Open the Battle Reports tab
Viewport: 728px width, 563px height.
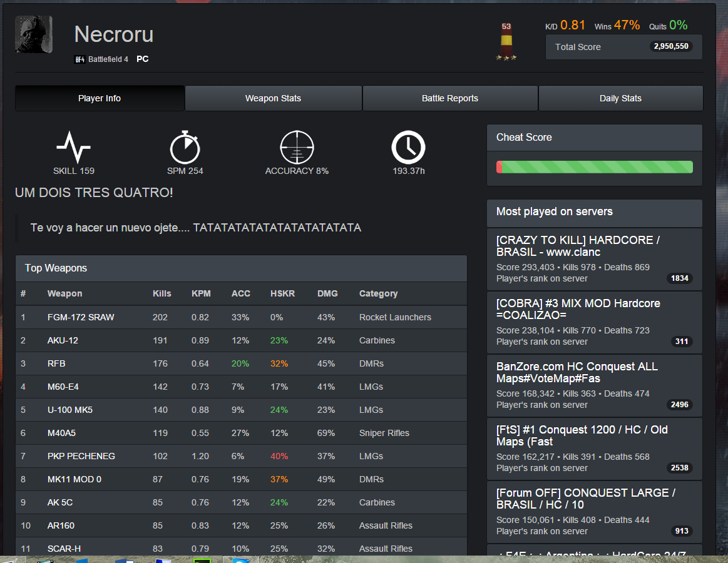[x=450, y=98]
